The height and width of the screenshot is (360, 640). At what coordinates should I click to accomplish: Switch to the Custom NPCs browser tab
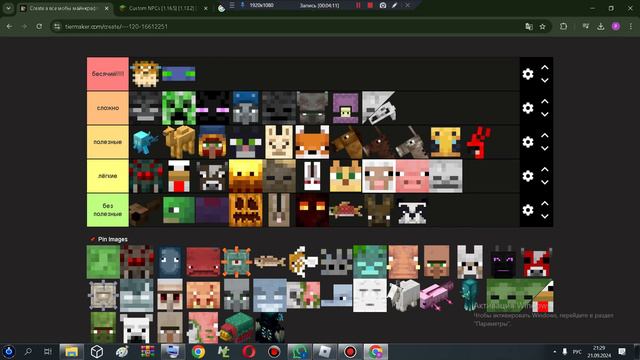(x=162, y=8)
